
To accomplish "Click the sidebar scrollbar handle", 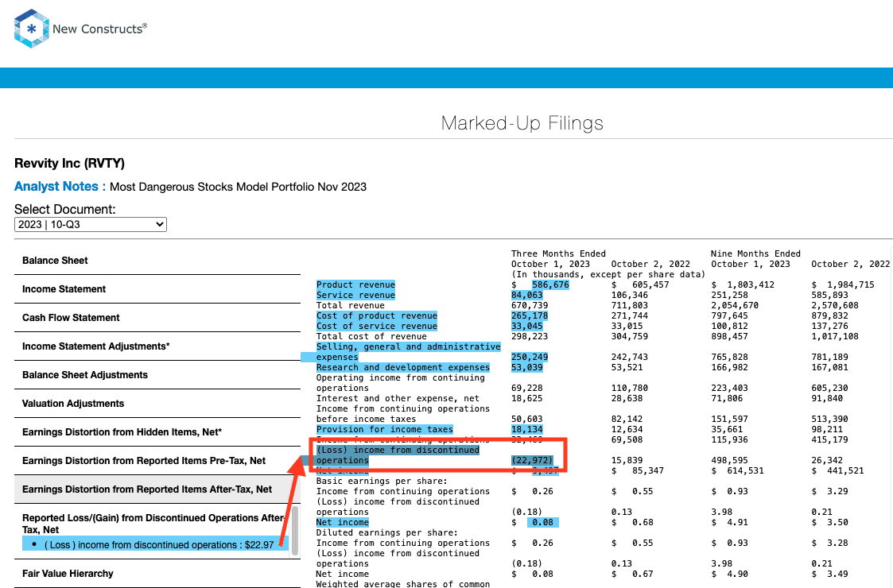I will coord(295,531).
